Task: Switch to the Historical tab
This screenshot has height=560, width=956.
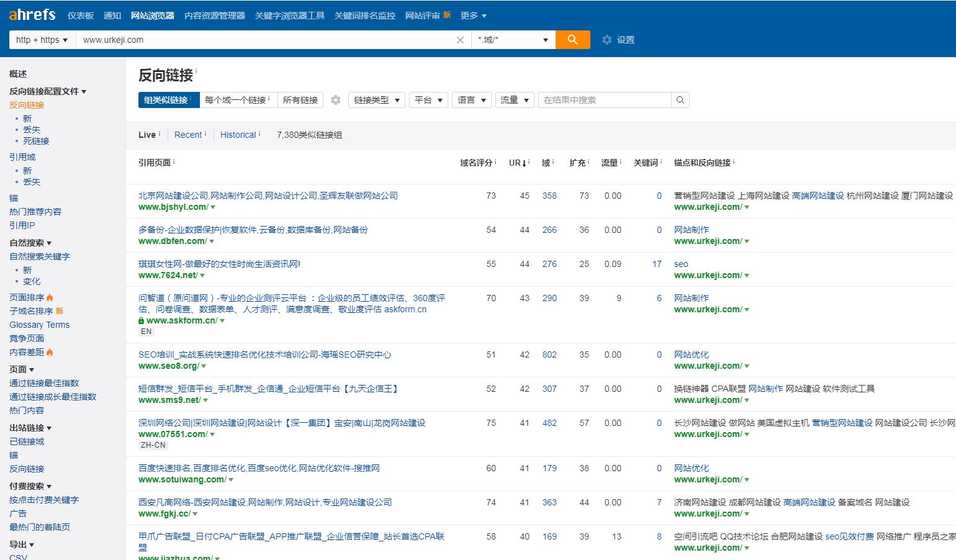Action: pos(238,135)
